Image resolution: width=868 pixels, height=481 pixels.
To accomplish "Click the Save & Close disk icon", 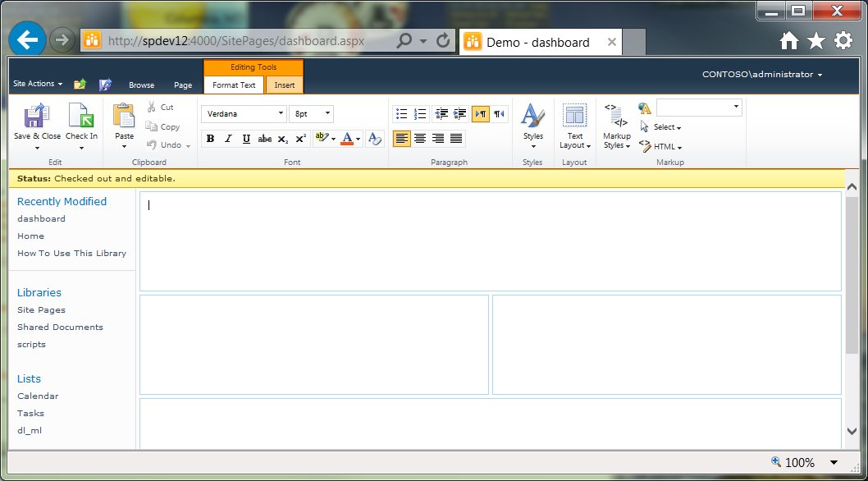I will click(37, 117).
